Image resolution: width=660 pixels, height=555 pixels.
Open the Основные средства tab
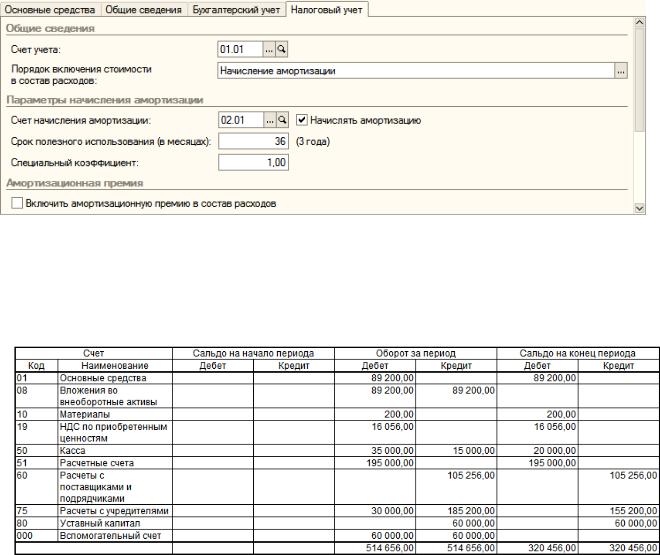(50, 10)
